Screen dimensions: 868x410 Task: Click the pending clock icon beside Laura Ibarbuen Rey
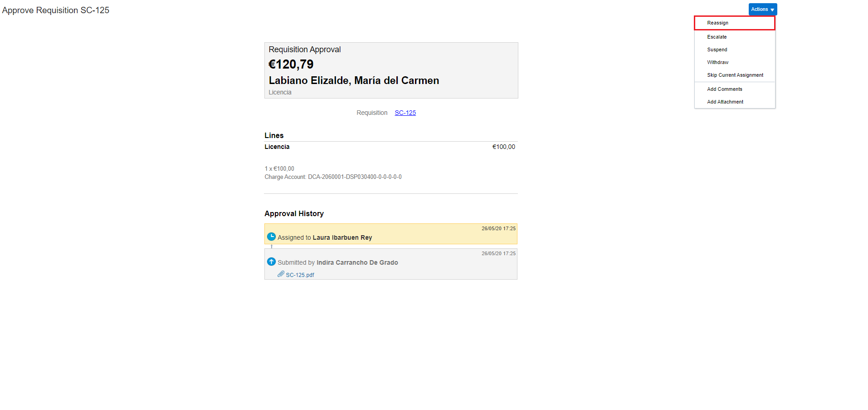tap(271, 237)
